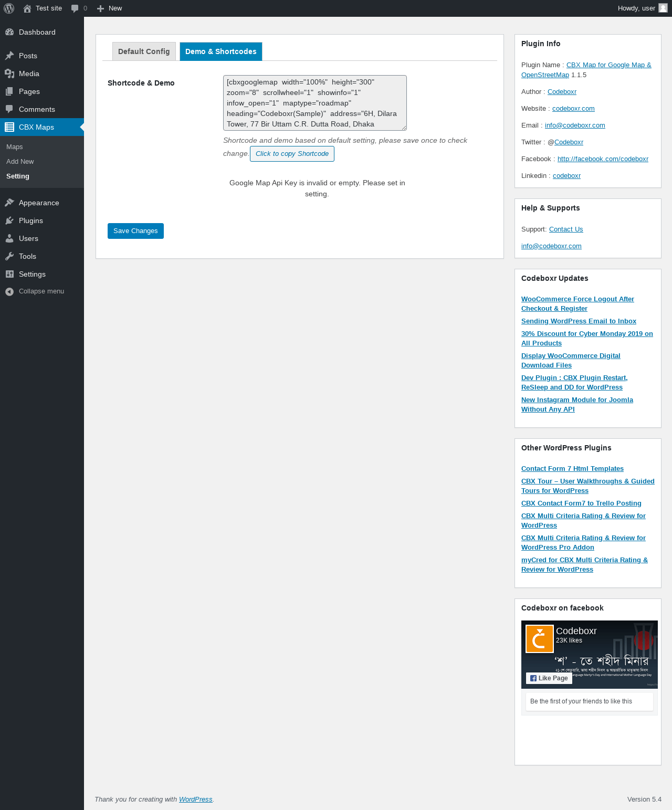This screenshot has width=672, height=810.
Task: Switch to the Default Config tab
Action: [x=144, y=51]
